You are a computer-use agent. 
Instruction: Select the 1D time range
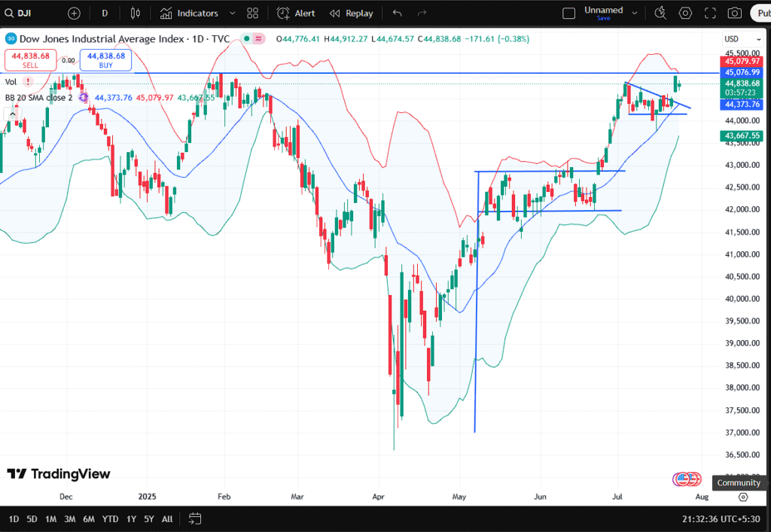click(14, 519)
